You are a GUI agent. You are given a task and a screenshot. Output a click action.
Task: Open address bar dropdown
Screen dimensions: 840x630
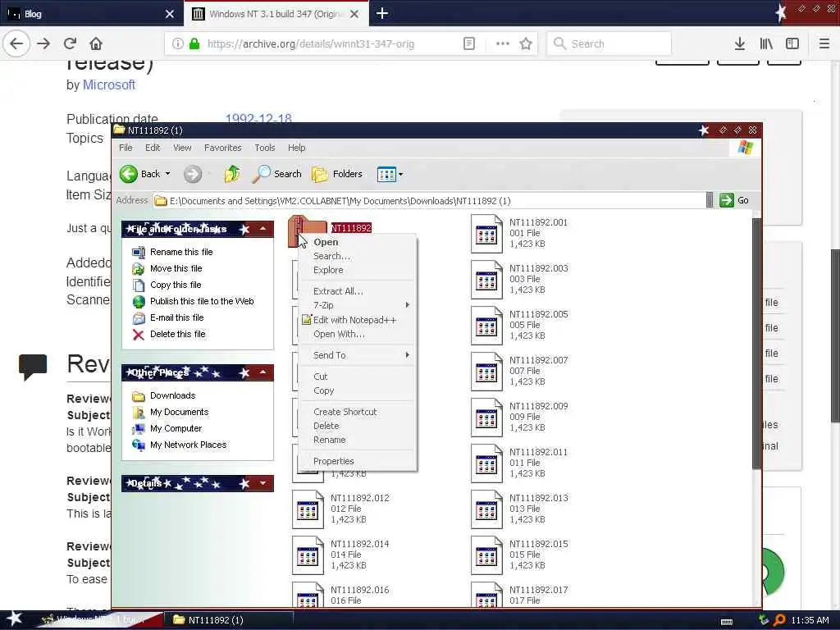[x=710, y=200]
